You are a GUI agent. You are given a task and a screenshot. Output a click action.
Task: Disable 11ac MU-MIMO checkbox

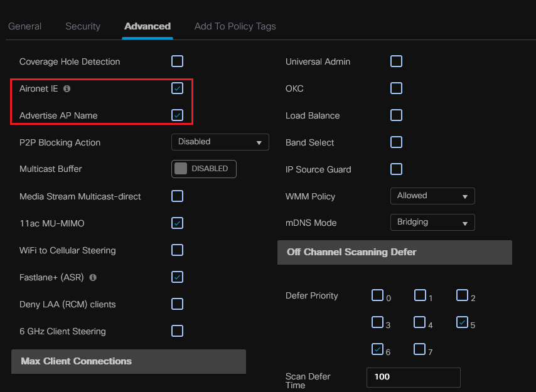coord(178,223)
